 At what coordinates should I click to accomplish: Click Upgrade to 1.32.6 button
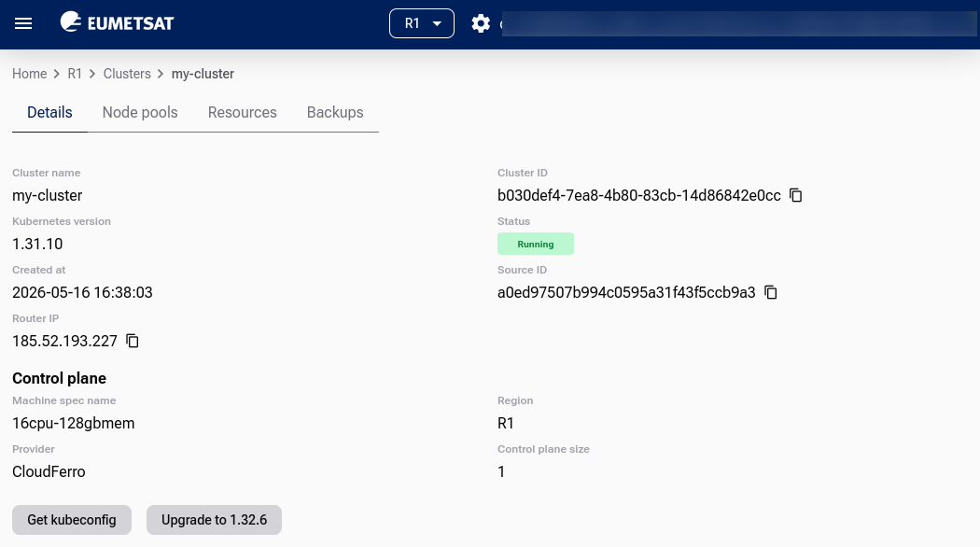point(214,520)
